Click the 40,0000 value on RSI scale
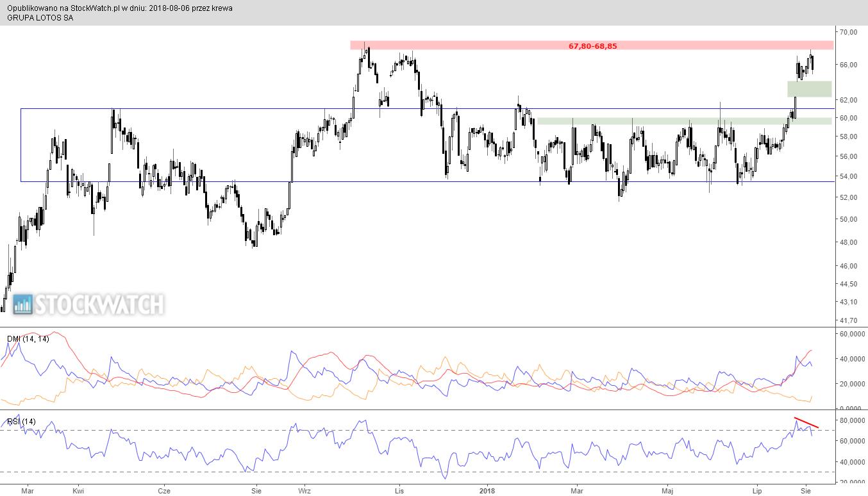The width and height of the screenshot is (868, 496). (851, 462)
